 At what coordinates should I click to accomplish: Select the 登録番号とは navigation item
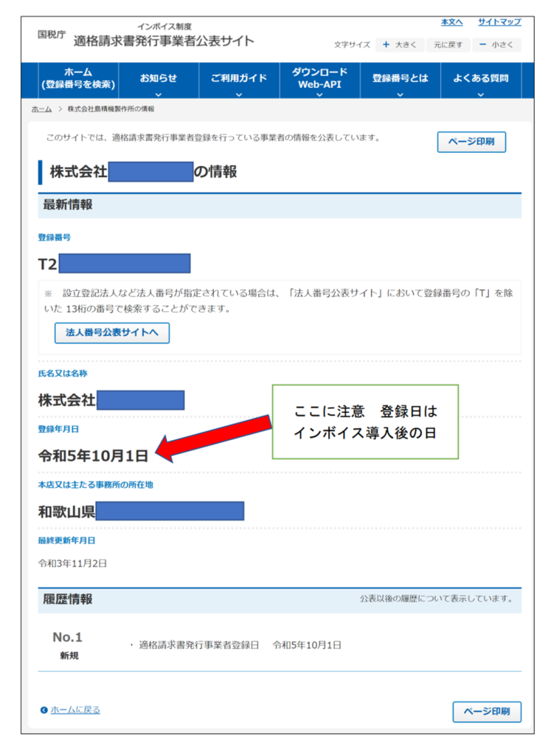[x=400, y=78]
